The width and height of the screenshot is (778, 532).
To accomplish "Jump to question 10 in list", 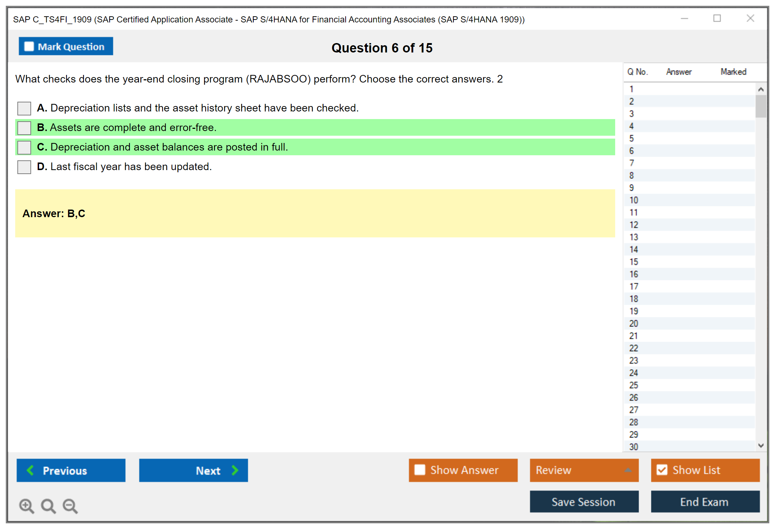I will point(634,200).
